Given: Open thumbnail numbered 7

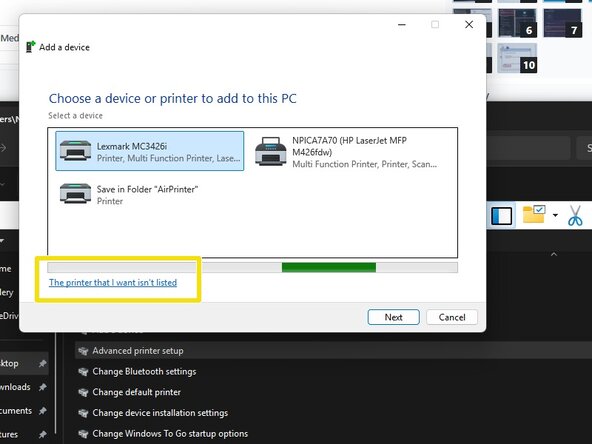Looking at the screenshot, I should [x=563, y=23].
